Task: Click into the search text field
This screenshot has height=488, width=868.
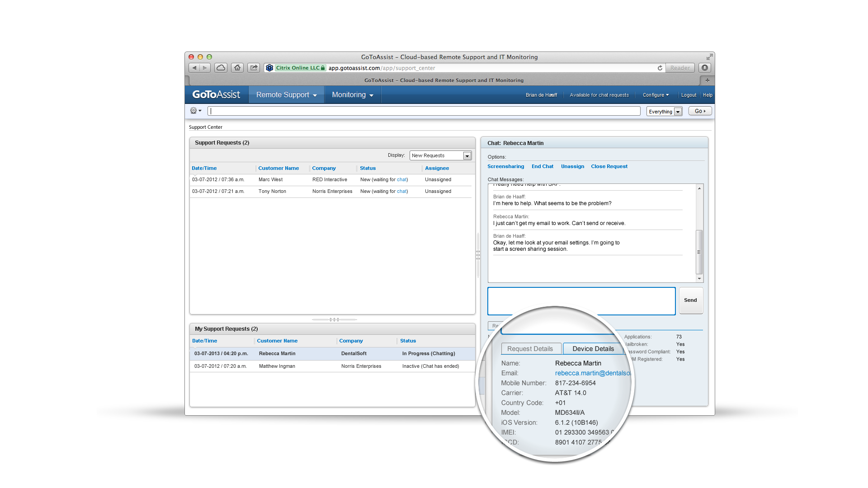Action: [424, 111]
